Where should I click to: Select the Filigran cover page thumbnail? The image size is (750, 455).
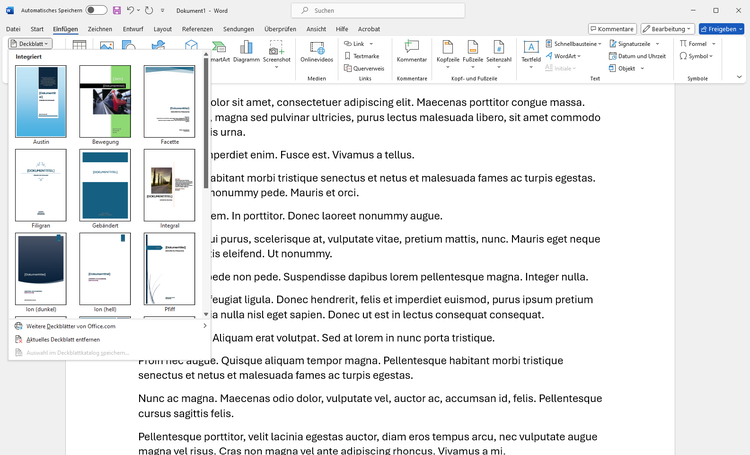pyautogui.click(x=41, y=185)
